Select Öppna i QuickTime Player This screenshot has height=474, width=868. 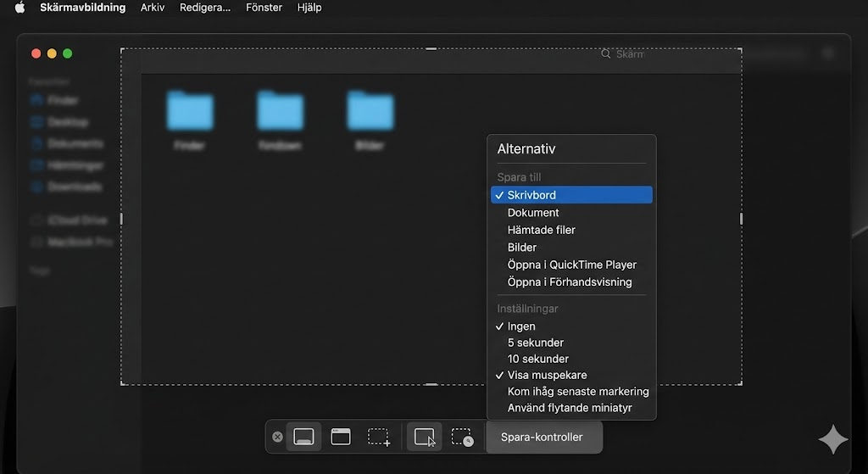tap(571, 265)
